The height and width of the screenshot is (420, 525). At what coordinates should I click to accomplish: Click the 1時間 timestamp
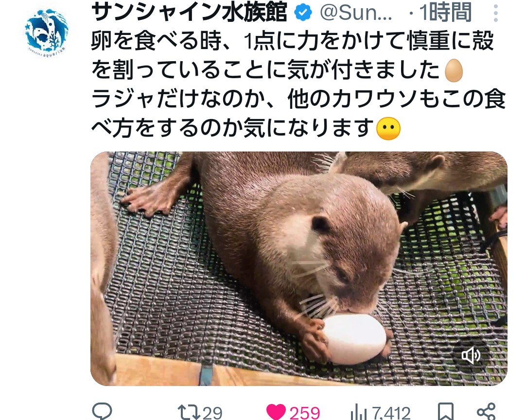click(x=445, y=13)
